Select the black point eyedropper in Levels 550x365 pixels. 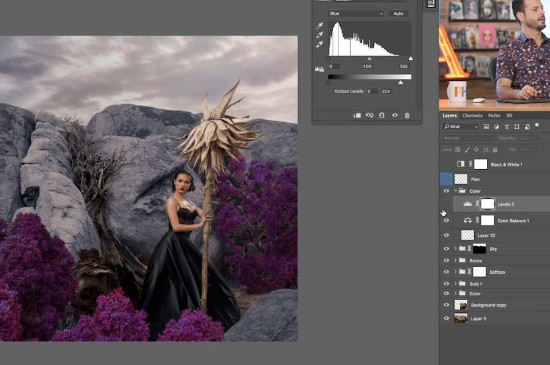(319, 26)
